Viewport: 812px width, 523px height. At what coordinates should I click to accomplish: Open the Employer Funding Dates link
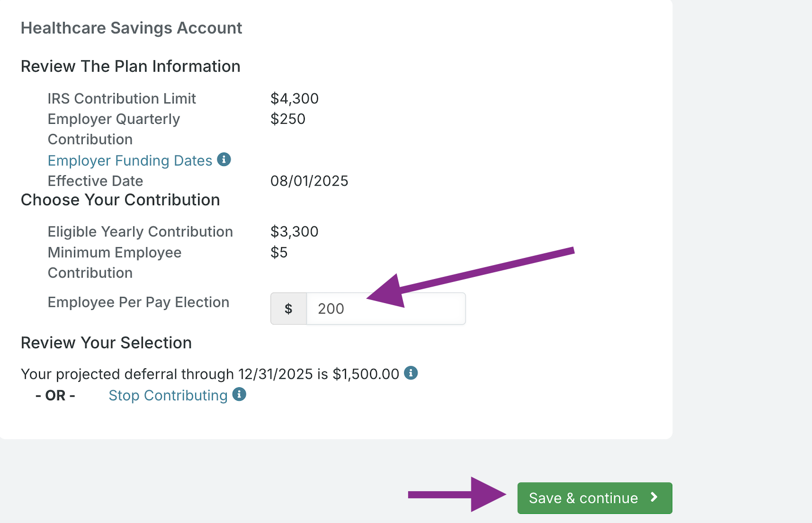(130, 160)
